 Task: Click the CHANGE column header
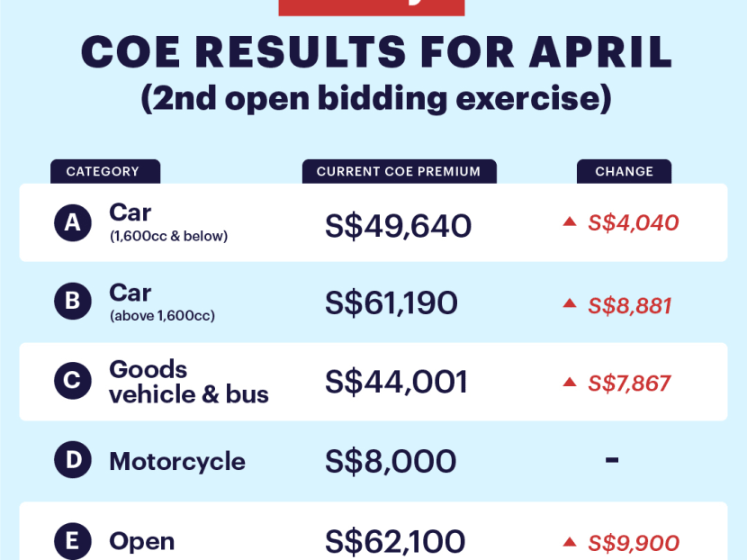click(624, 171)
